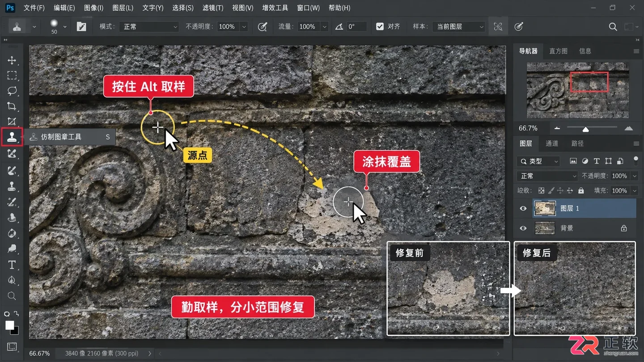644x362 pixels.
Task: Open the 模式 blend mode dropdown
Action: 149,27
